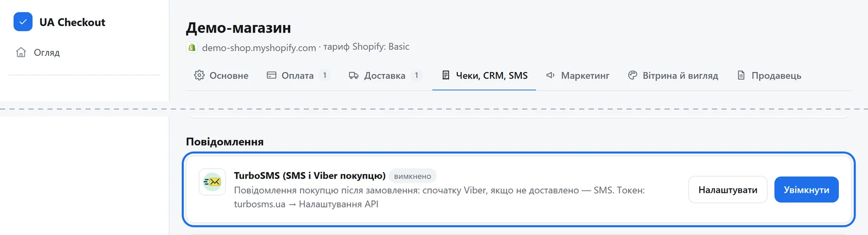868x235 pixels.
Task: Click the truck icon on Доставка tab
Action: click(354, 75)
